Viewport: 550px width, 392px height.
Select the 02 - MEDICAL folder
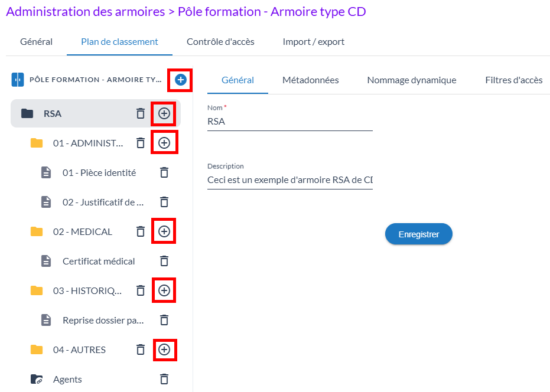pos(83,231)
